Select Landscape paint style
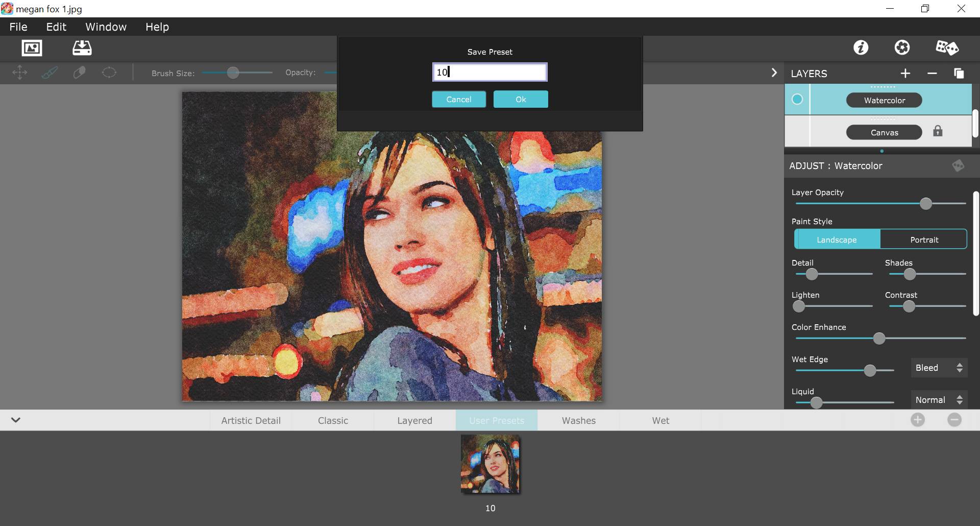 pyautogui.click(x=837, y=240)
